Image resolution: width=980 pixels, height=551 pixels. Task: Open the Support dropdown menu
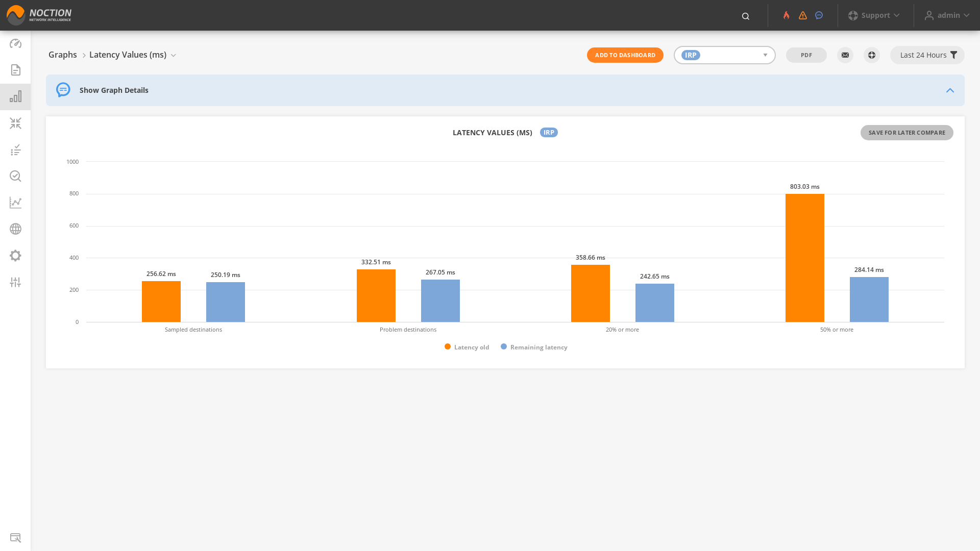click(874, 15)
